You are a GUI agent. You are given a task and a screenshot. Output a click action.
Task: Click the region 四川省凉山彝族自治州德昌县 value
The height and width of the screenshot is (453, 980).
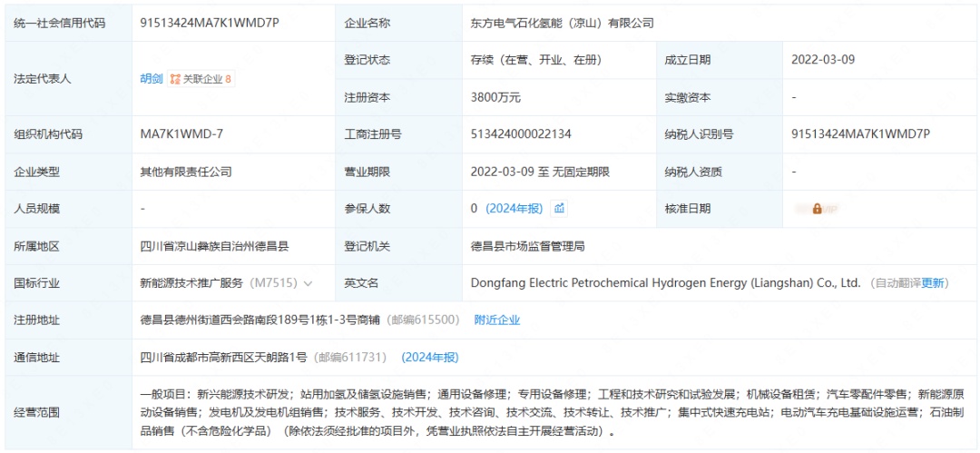[x=215, y=246]
